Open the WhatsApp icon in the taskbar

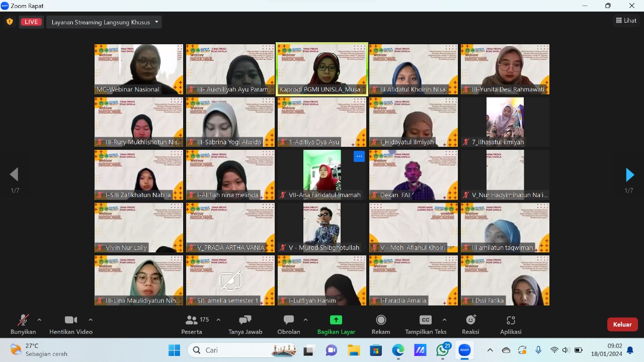coord(442,350)
